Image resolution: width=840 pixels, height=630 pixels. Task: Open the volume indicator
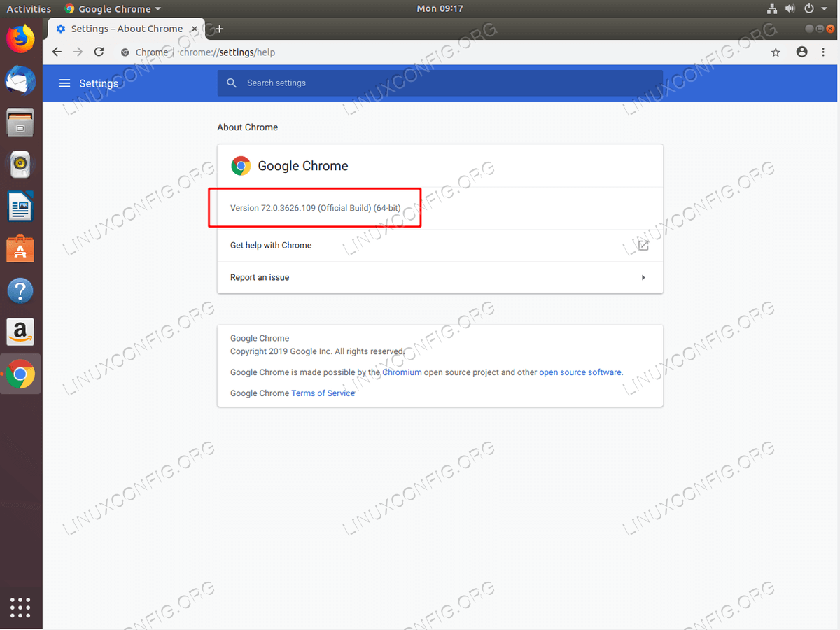(790, 8)
